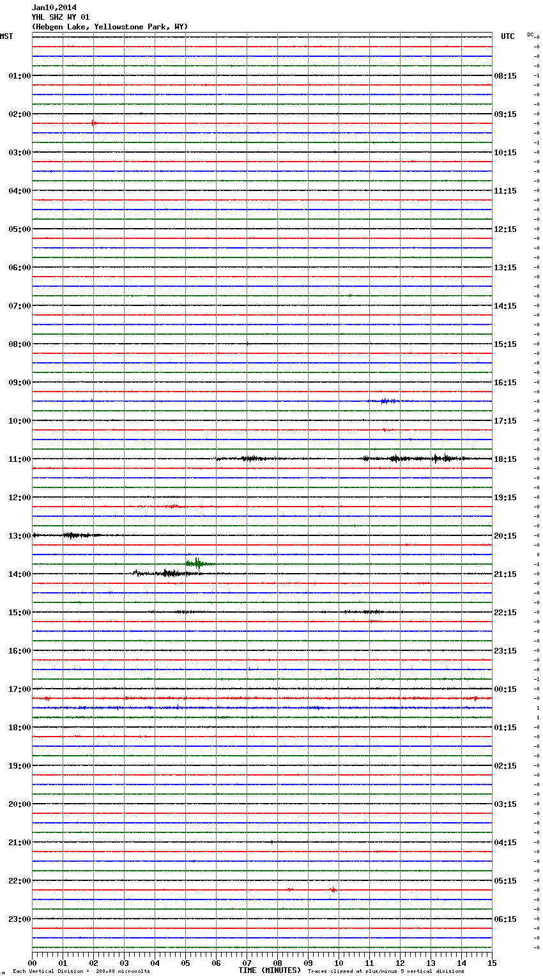Click the 00:15 UTC time label
The width and height of the screenshot is (543, 980).
click(x=505, y=689)
